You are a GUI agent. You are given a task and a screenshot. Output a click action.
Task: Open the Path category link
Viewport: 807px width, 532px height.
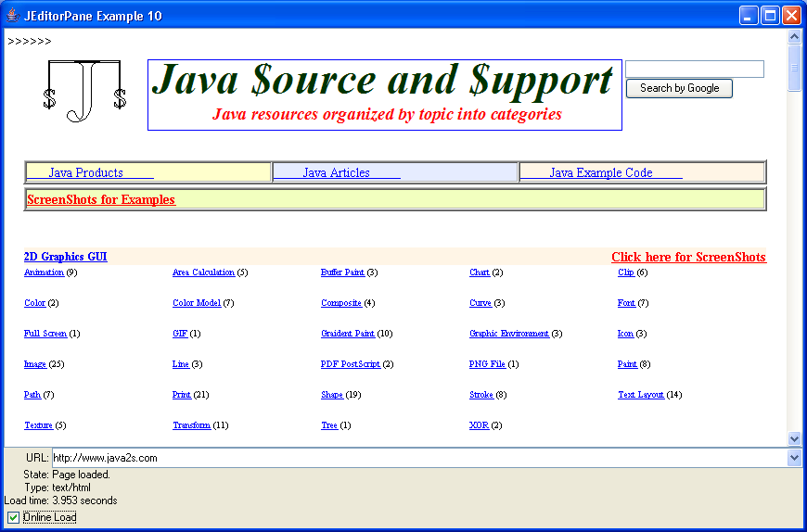32,395
